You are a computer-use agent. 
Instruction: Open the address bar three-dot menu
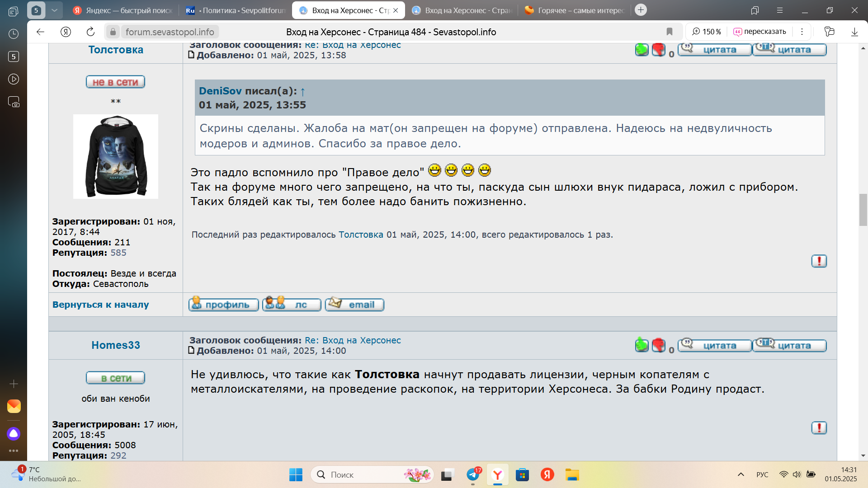pos(802,32)
